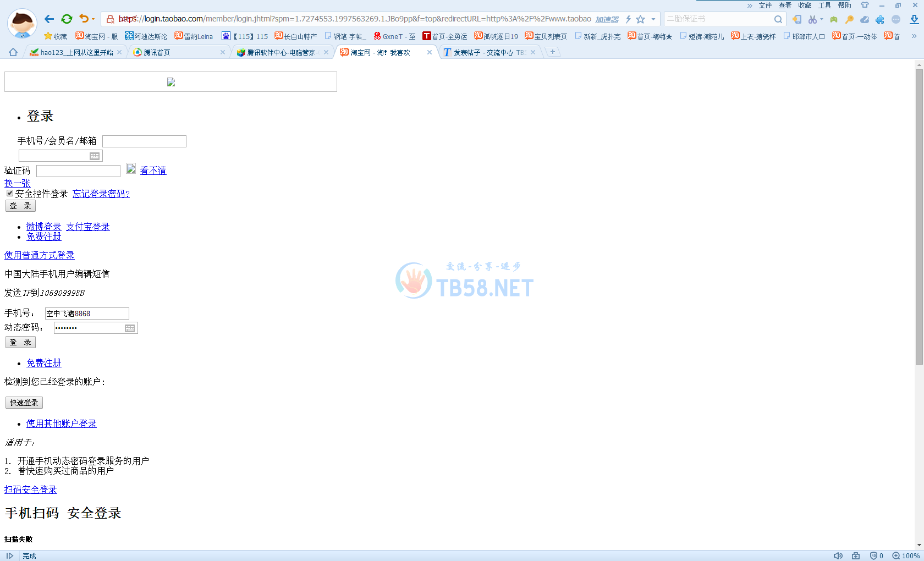Open the 收藏 menu
924x561 pixels.
click(805, 5)
